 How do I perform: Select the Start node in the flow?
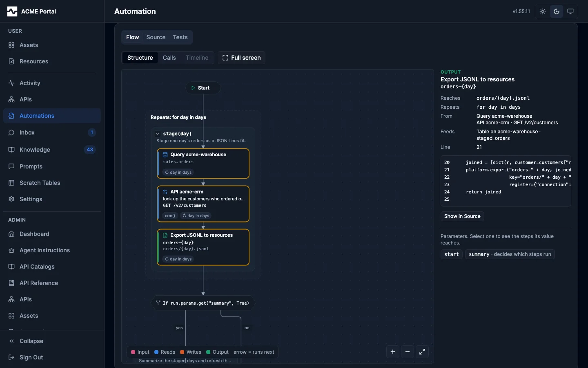click(x=203, y=88)
